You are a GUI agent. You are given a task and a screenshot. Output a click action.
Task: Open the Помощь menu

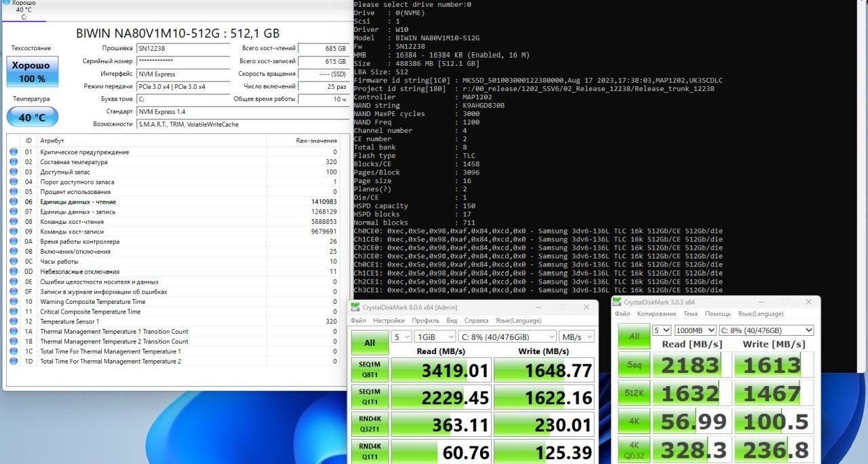[x=717, y=314]
